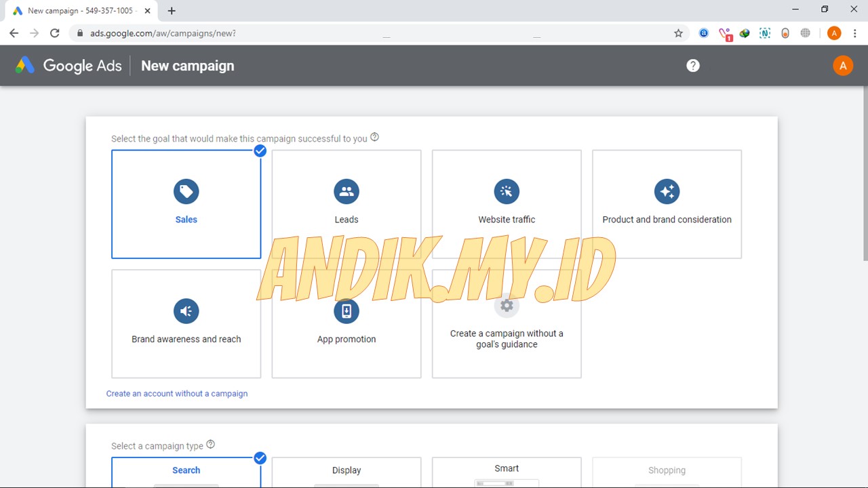This screenshot has width=868, height=488.
Task: Choose Create a campaign without a goal's guidance
Action: [507, 324]
